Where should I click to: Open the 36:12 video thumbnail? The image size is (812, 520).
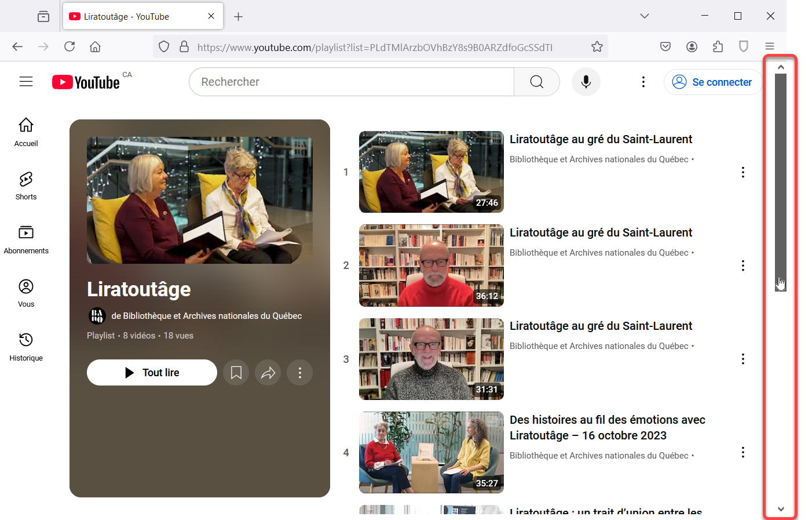(x=431, y=266)
